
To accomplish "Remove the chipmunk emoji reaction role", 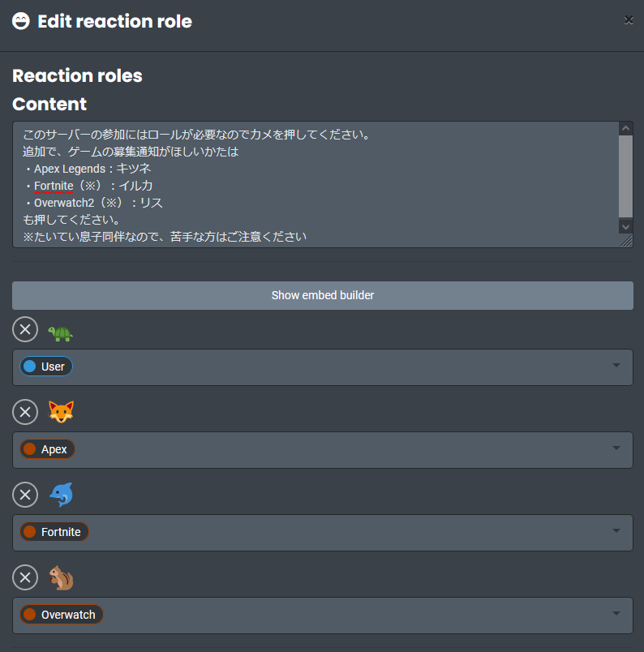I will tap(25, 577).
